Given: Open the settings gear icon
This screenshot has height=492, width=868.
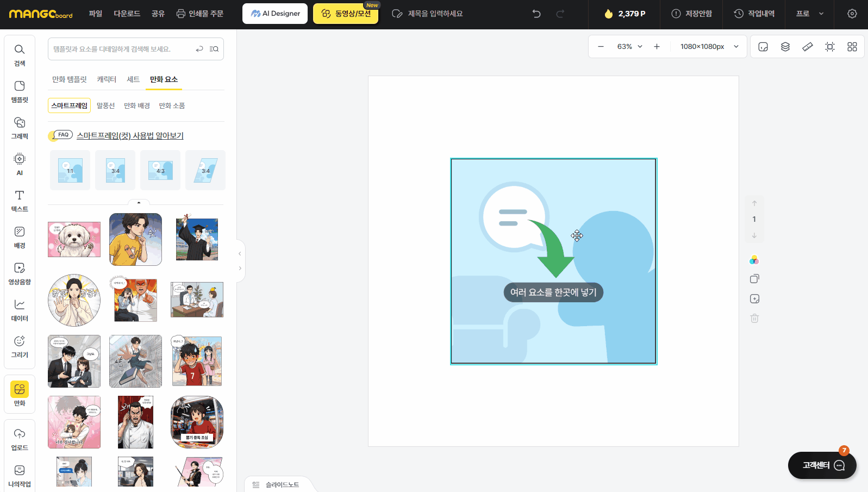Looking at the screenshot, I should (x=852, y=14).
